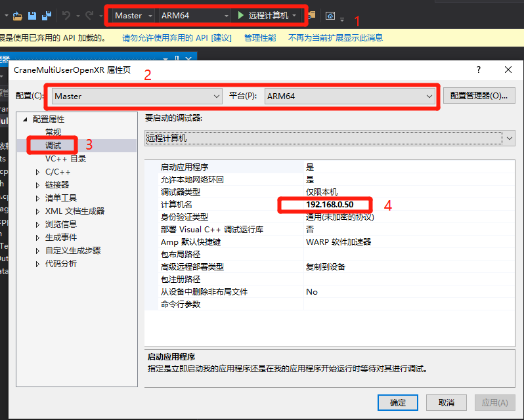Viewport: 524px width, 420px height.
Task: Select 调试 in the property tree
Action: point(53,145)
